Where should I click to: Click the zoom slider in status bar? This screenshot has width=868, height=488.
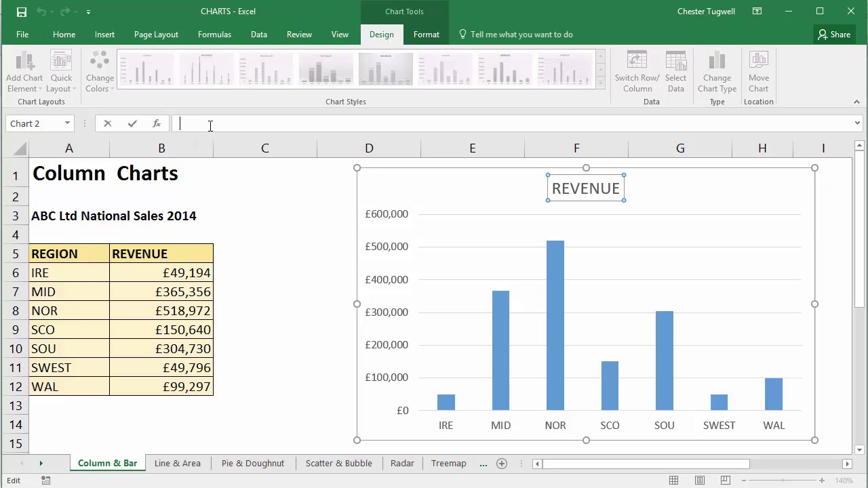pos(782,481)
